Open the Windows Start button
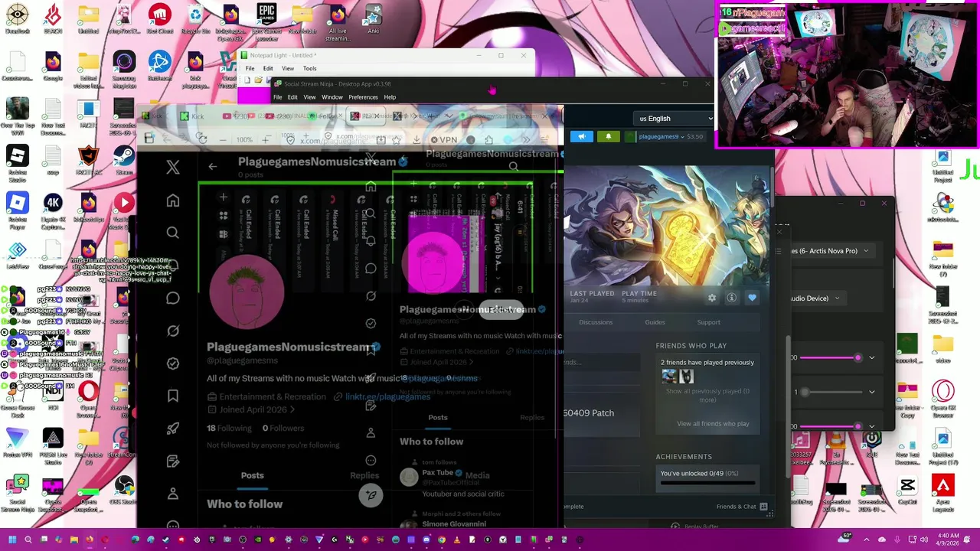Screen dimensions: 980x551 (x=12, y=540)
